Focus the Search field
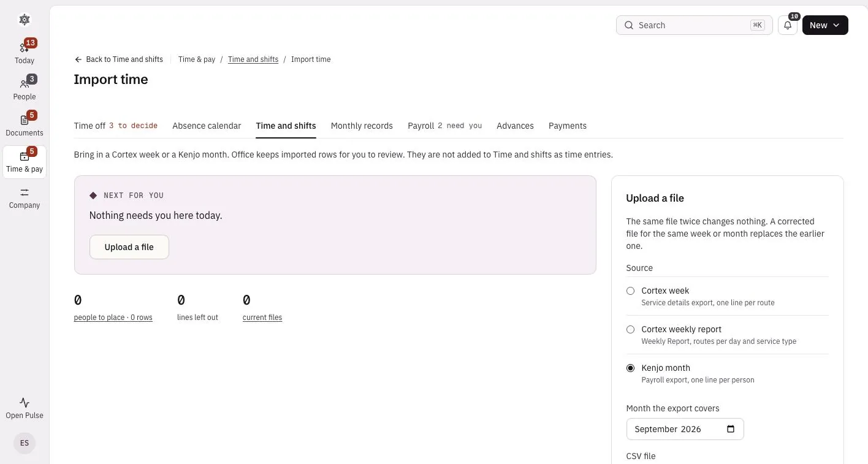Image resolution: width=868 pixels, height=464 pixels. pos(694,25)
